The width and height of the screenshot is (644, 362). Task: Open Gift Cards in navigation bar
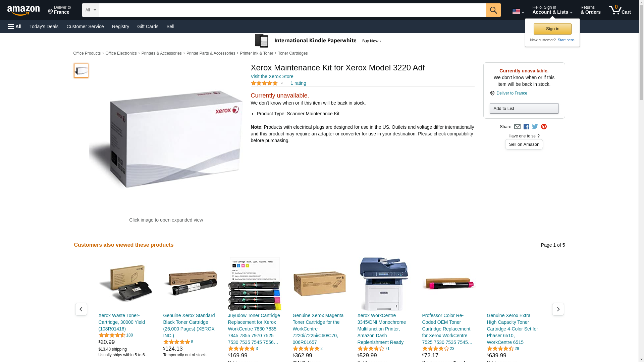(148, 26)
